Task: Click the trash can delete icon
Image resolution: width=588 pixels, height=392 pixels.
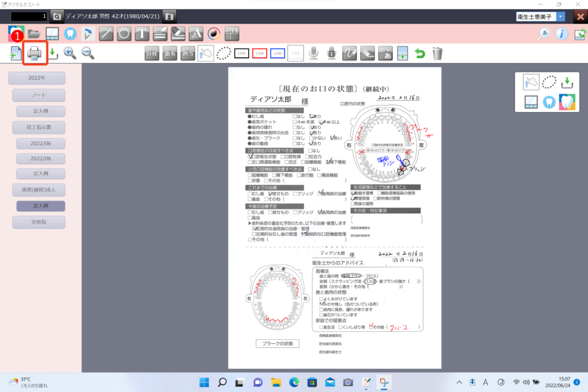Action: pos(438,53)
